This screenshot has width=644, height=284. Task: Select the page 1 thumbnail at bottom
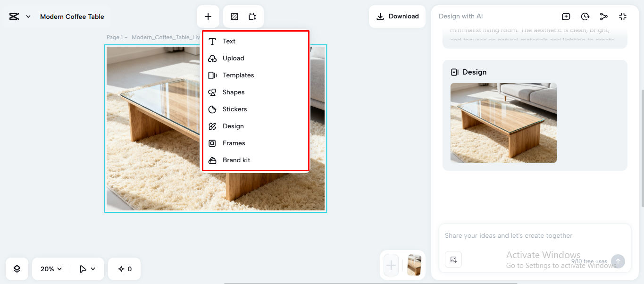click(414, 265)
